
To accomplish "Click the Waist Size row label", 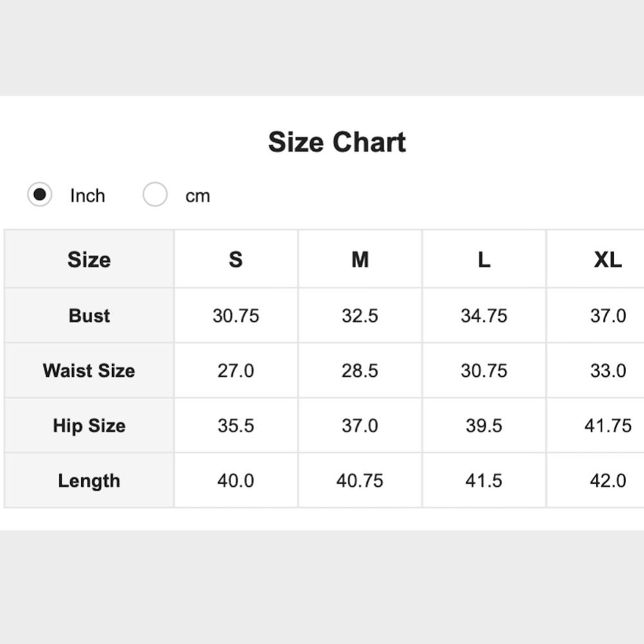I will pos(89,371).
